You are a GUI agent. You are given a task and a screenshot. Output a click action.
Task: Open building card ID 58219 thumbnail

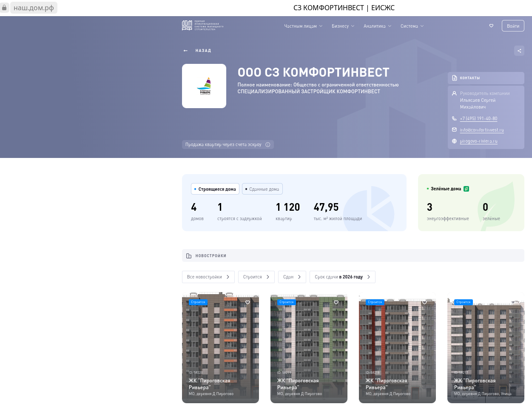pos(309,347)
